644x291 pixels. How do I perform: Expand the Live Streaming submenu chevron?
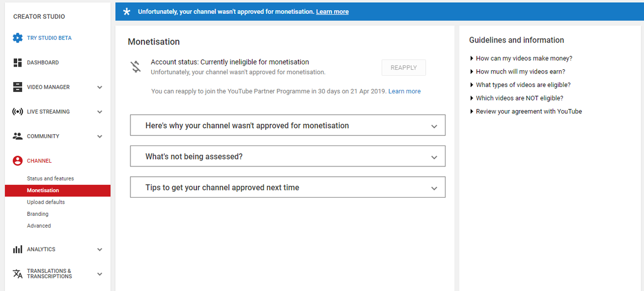point(100,112)
